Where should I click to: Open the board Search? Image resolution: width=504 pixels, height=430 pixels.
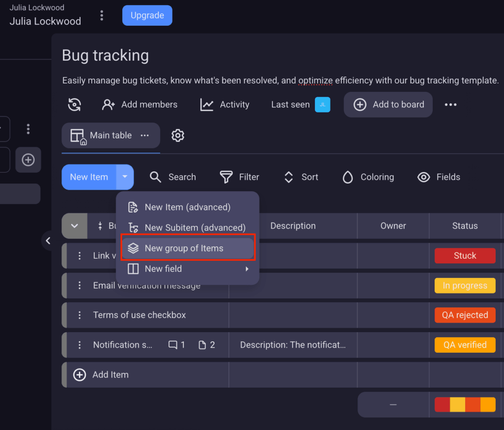tap(172, 177)
